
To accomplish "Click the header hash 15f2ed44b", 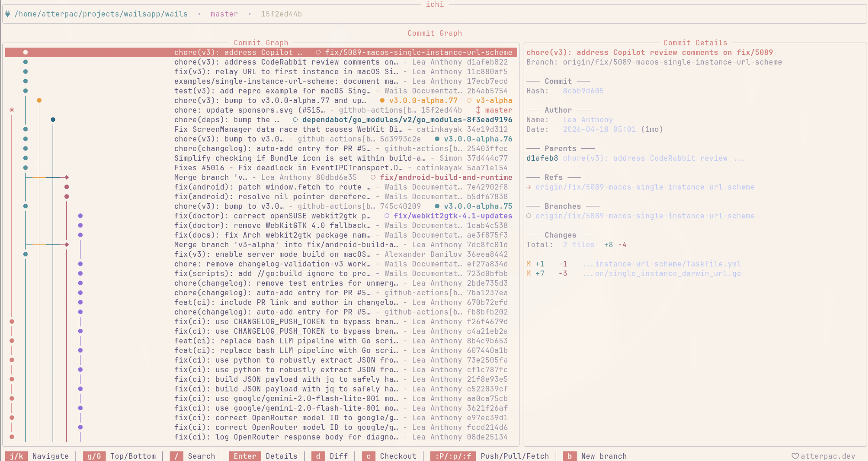I will click(x=281, y=14).
